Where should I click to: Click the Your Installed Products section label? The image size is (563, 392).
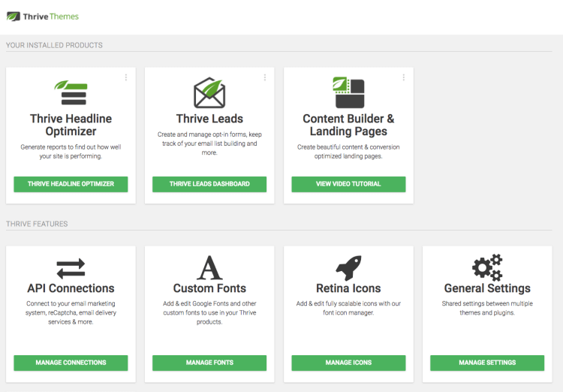pyautogui.click(x=54, y=45)
